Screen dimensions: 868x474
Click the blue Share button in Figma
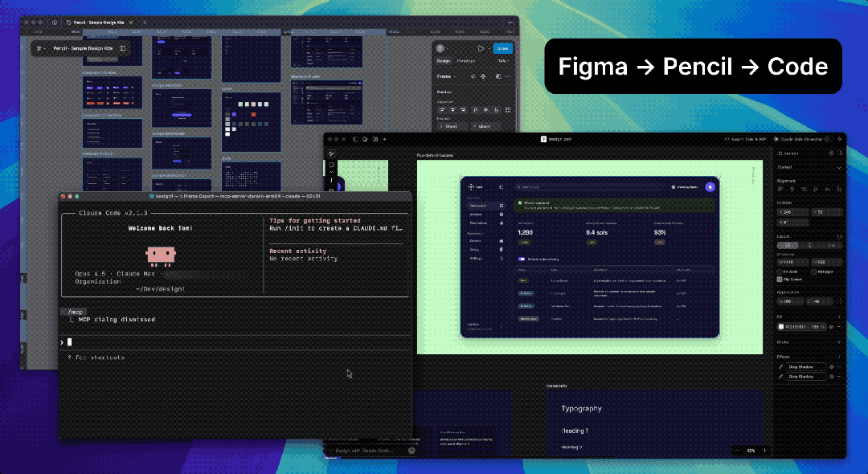click(502, 48)
